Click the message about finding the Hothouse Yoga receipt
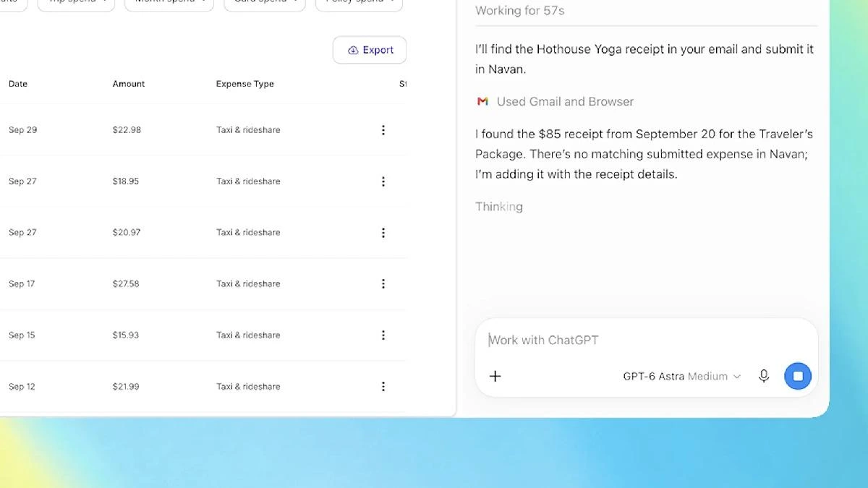This screenshot has width=868, height=488. [x=644, y=59]
